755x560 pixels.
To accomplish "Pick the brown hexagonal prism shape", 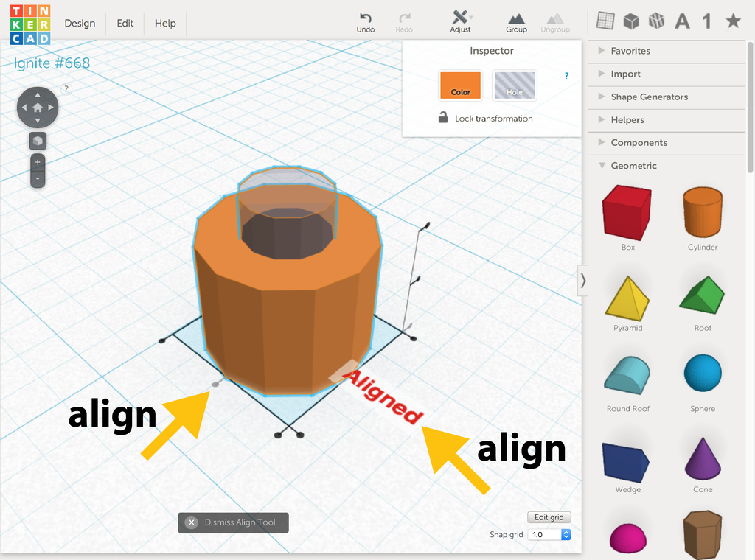I will pos(703,535).
